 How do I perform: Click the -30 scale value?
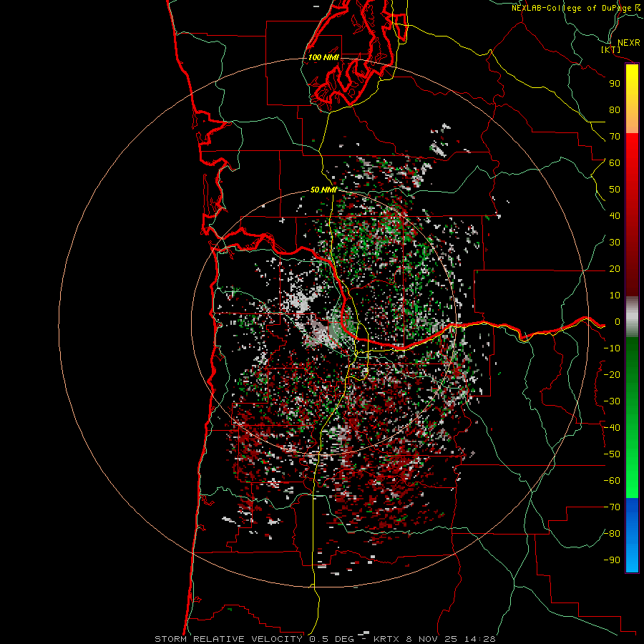(612, 401)
